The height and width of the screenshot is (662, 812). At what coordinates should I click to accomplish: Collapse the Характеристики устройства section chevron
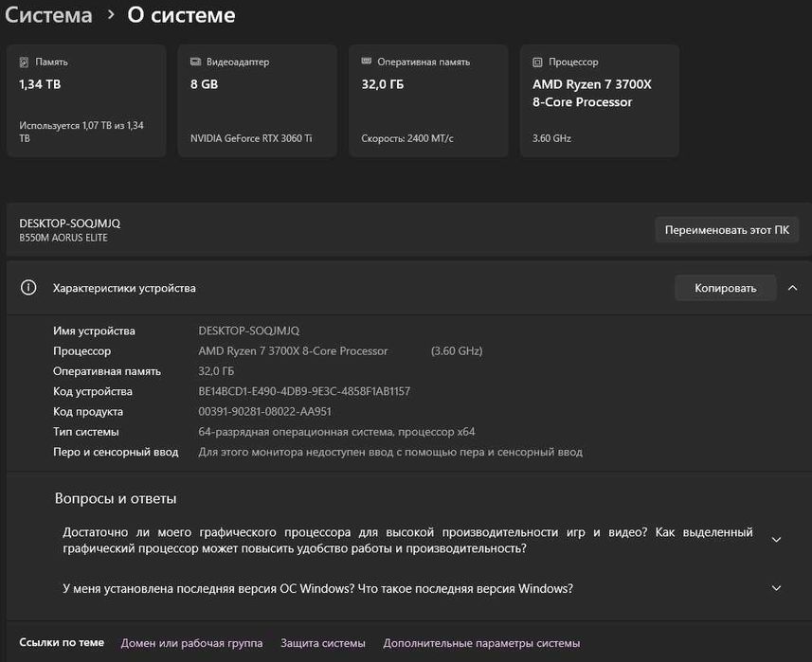[792, 288]
